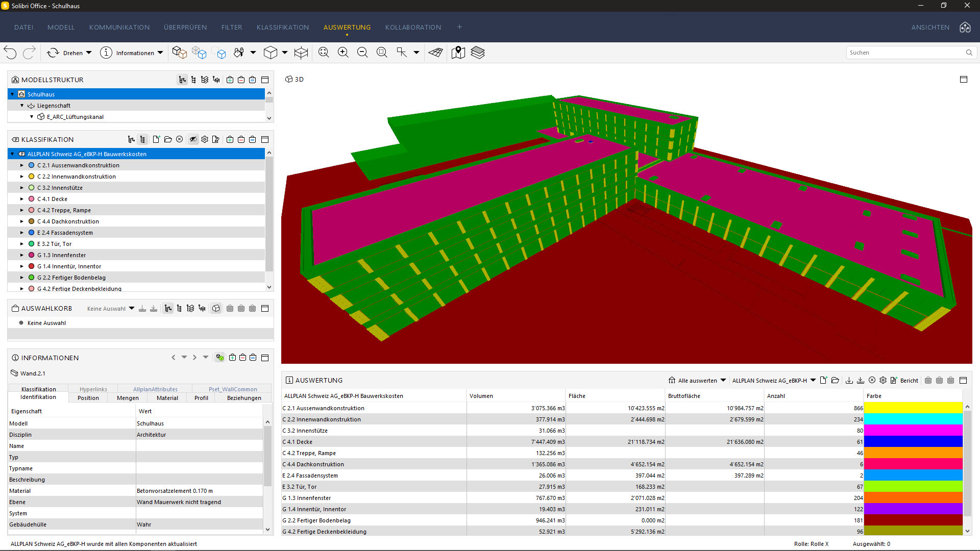980x551 pixels.
Task: Open the Informationen tool dropdown
Action: (160, 53)
